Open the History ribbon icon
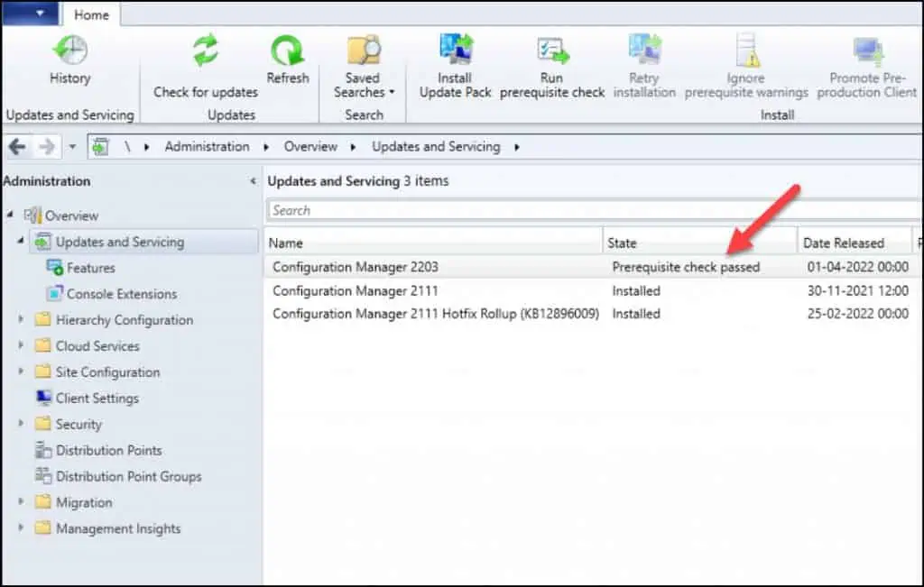Viewport: 924px width, 587px height. 70,50
